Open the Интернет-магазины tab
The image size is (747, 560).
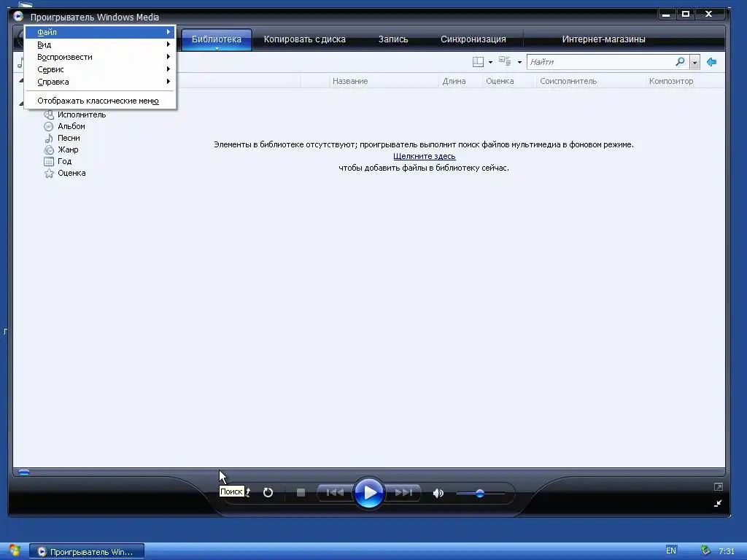(x=603, y=39)
